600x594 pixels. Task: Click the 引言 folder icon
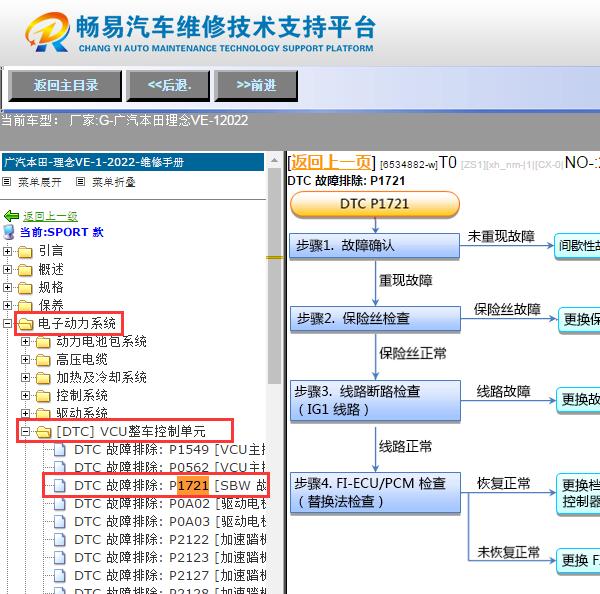25,252
